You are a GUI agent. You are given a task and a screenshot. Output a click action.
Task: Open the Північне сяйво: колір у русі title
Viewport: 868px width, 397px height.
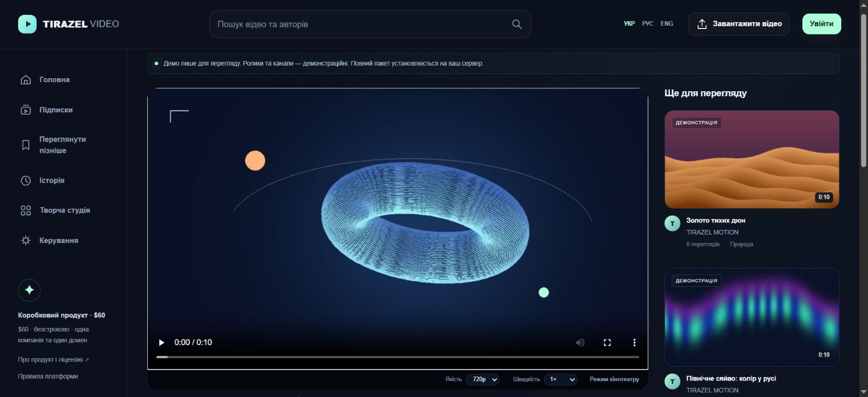(731, 379)
